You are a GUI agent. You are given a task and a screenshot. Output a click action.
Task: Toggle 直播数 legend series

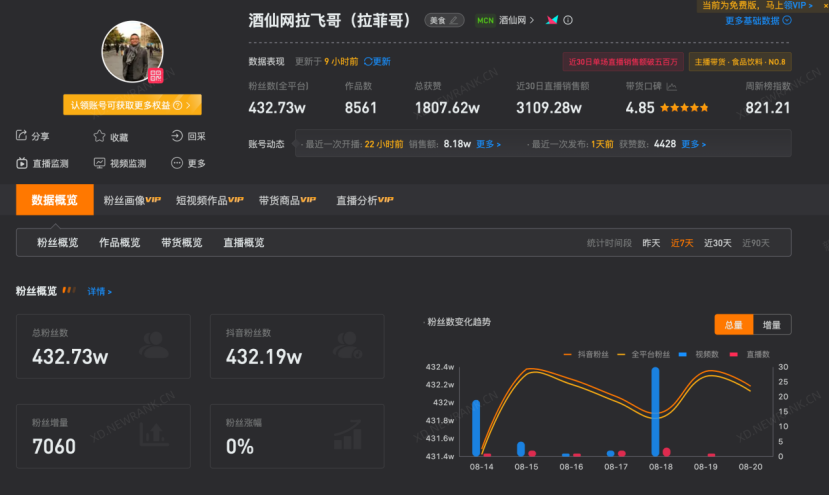pyautogui.click(x=750, y=354)
